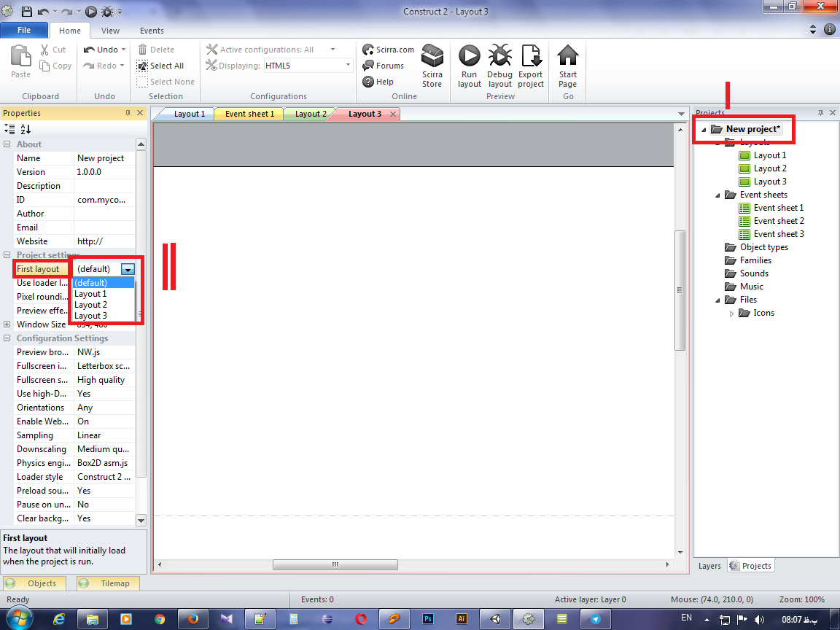Expand the Window Size property
This screenshot has width=840, height=630.
coord(7,324)
